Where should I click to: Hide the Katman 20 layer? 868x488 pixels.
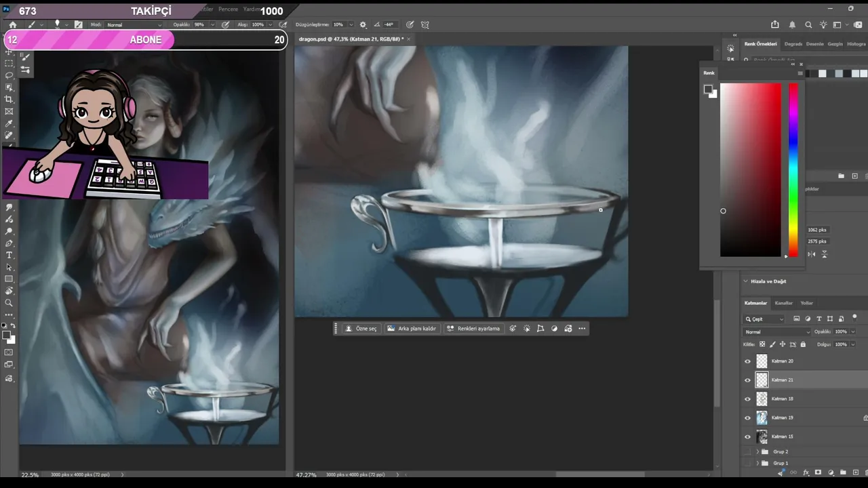click(x=748, y=361)
